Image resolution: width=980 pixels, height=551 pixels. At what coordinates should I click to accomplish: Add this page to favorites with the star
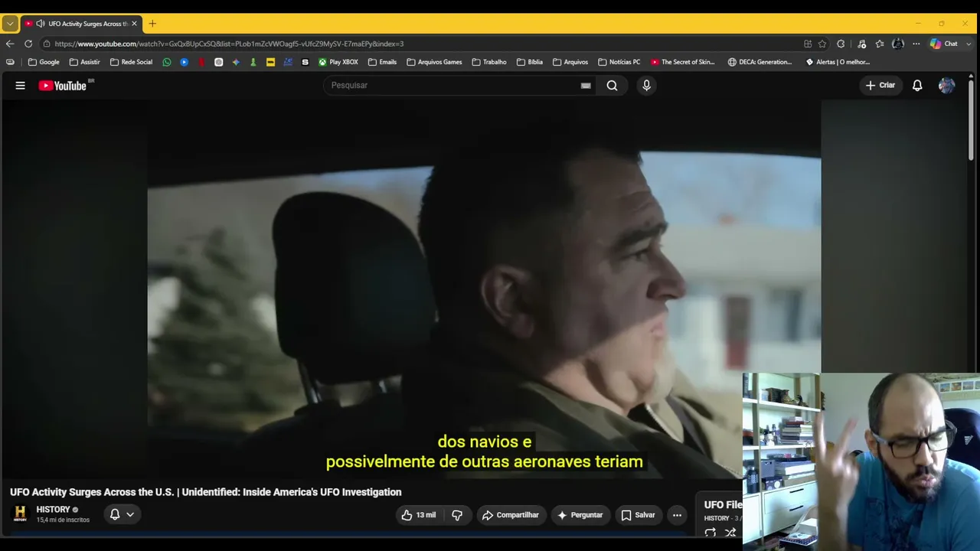822,44
